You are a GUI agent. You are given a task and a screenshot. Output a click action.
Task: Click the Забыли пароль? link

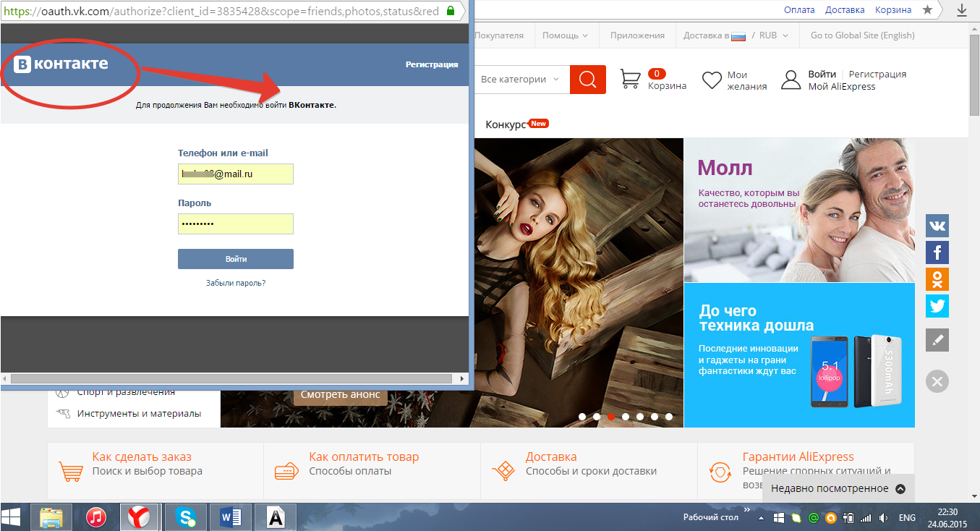pyautogui.click(x=236, y=283)
